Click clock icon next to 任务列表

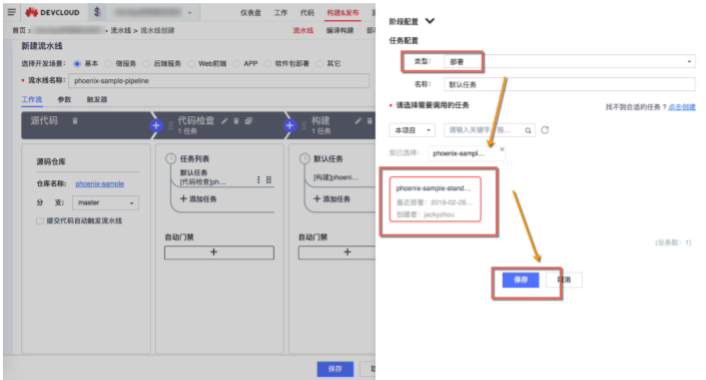171,158
